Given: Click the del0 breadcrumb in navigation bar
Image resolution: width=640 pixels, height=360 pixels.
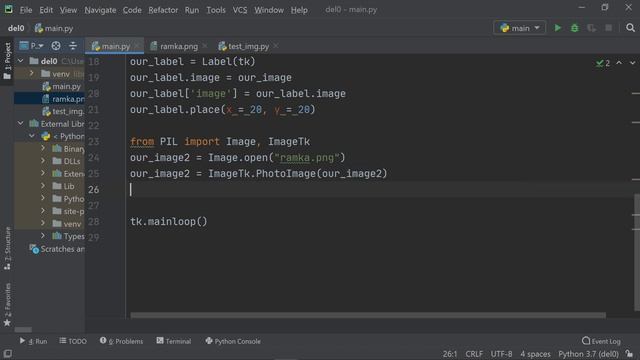Looking at the screenshot, I should pyautogui.click(x=16, y=28).
